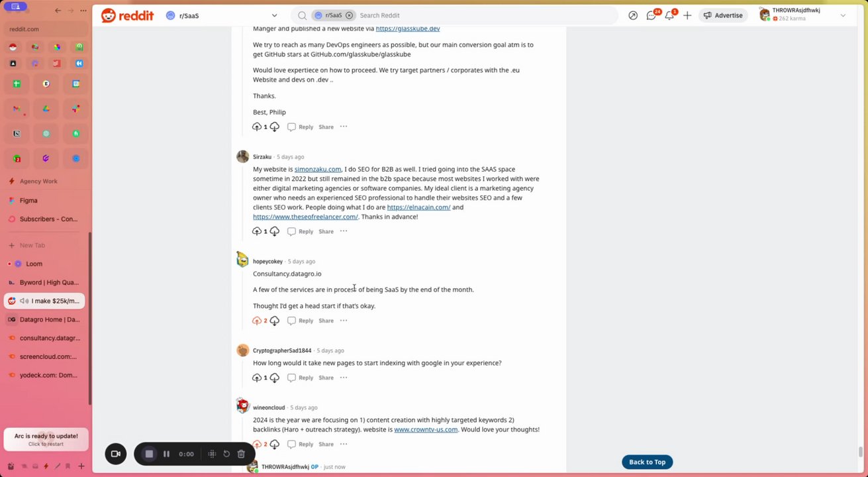This screenshot has height=477, width=868.
Task: Open more options on Philip's comment
Action: 343,127
